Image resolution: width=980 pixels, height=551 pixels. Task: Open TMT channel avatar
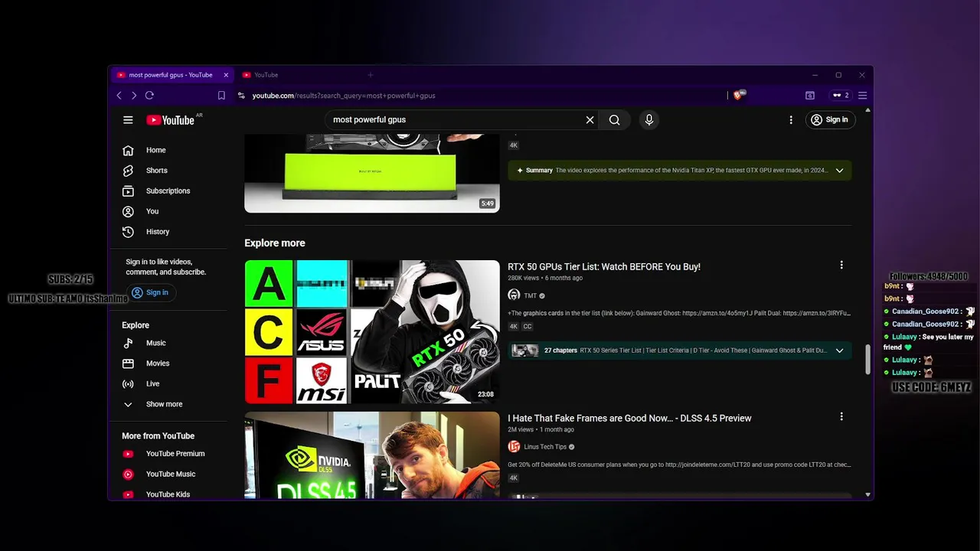coord(514,295)
